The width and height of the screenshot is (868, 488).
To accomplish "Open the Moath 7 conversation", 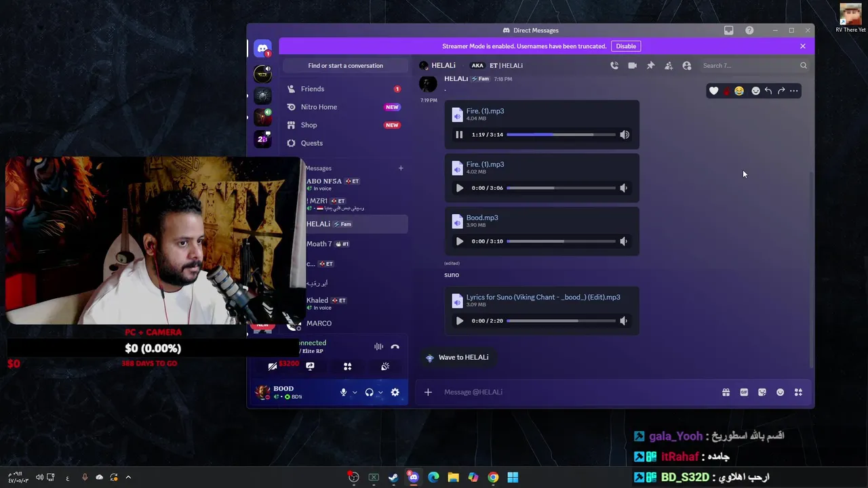I will [x=356, y=244].
